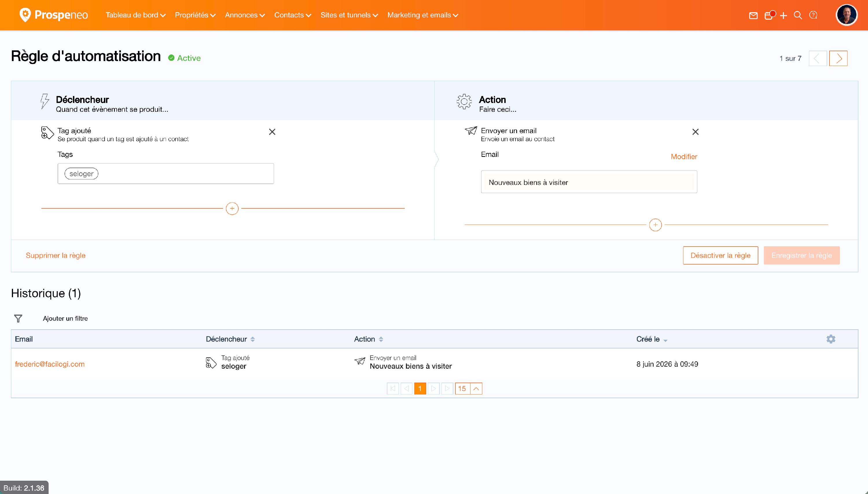The height and width of the screenshot is (494, 868).
Task: Click Supprimer la règle link
Action: [56, 256]
